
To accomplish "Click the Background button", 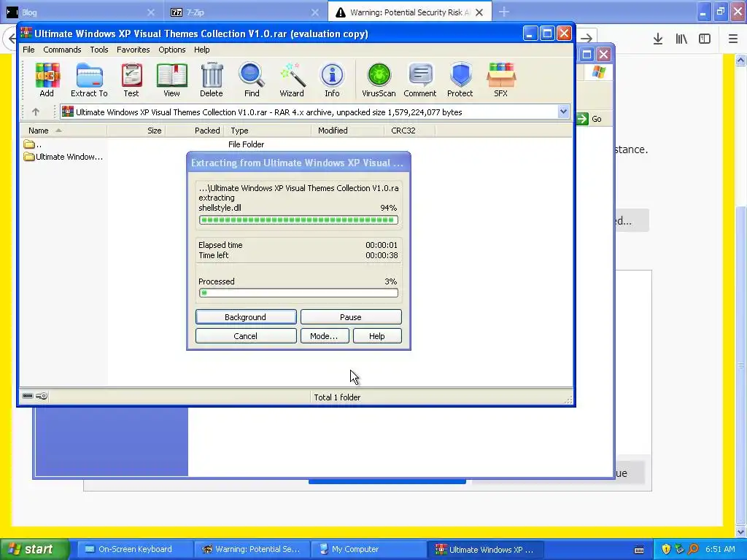I will point(246,317).
